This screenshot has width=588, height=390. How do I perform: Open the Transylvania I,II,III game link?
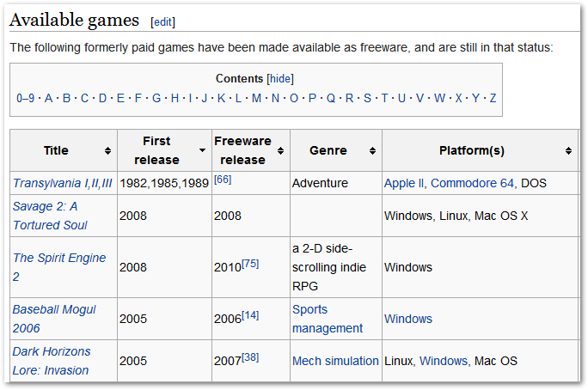coord(63,183)
